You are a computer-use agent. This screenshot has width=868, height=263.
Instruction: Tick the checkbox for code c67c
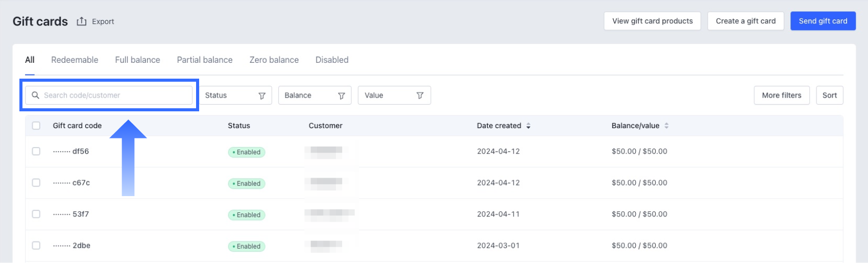(x=36, y=183)
